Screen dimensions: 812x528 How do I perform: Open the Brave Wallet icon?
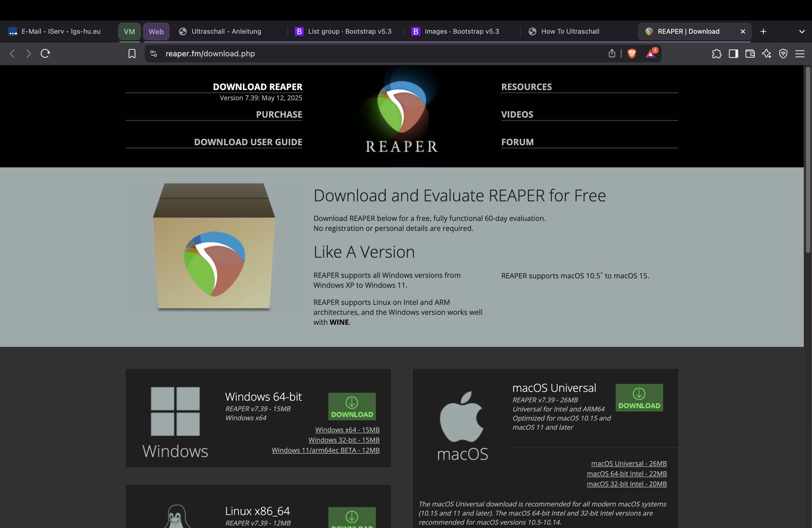(x=750, y=54)
